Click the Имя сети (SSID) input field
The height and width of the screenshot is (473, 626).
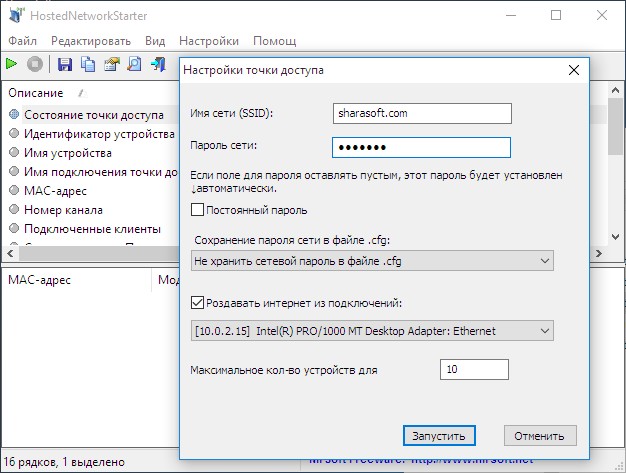(x=422, y=113)
